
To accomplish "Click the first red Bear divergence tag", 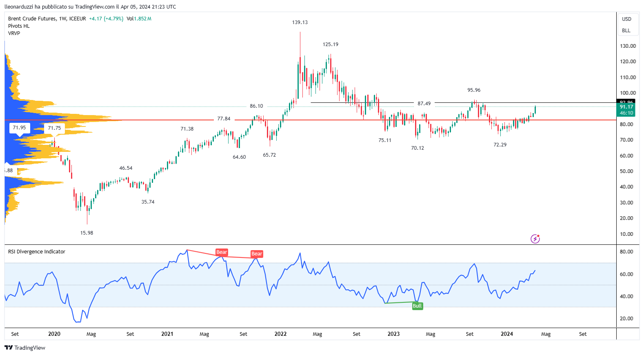I will (x=222, y=252).
